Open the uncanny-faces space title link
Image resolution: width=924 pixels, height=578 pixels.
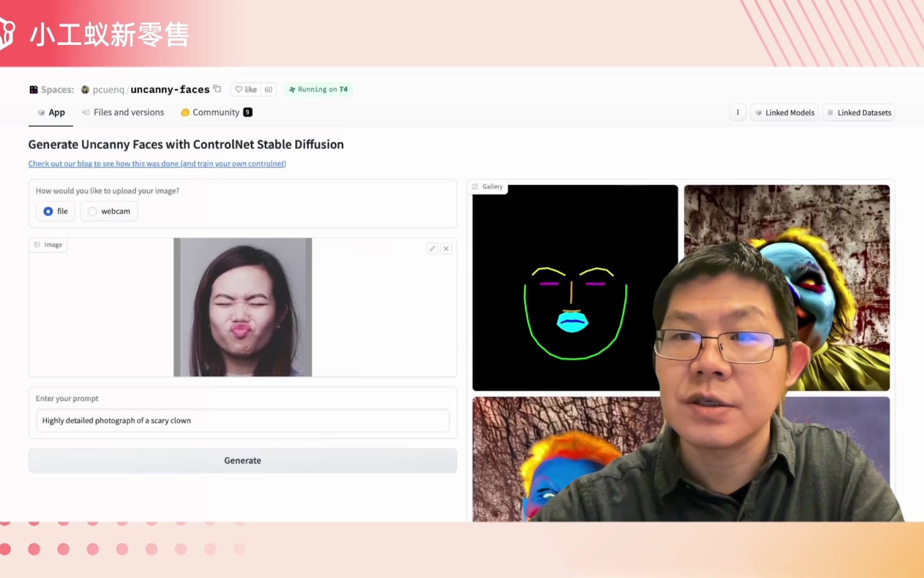(x=170, y=89)
